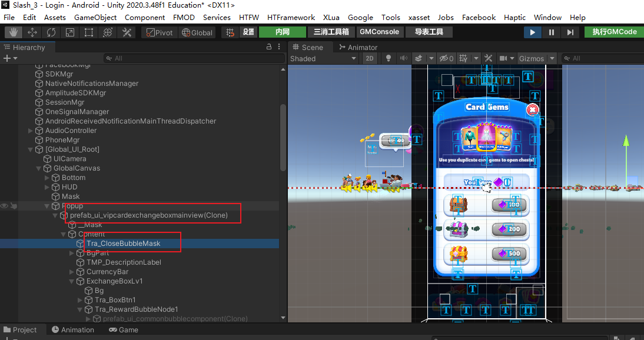
Task: Open the HTFramework menu
Action: click(x=291, y=17)
